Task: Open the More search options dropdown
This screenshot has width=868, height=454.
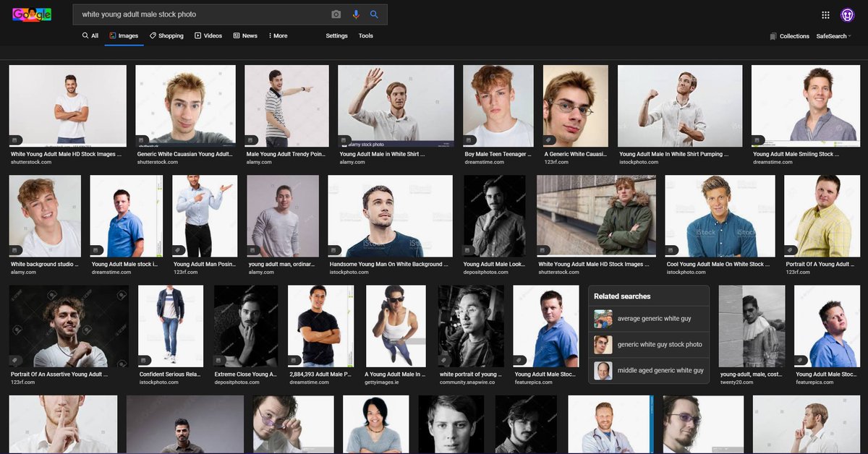Action: (x=278, y=35)
